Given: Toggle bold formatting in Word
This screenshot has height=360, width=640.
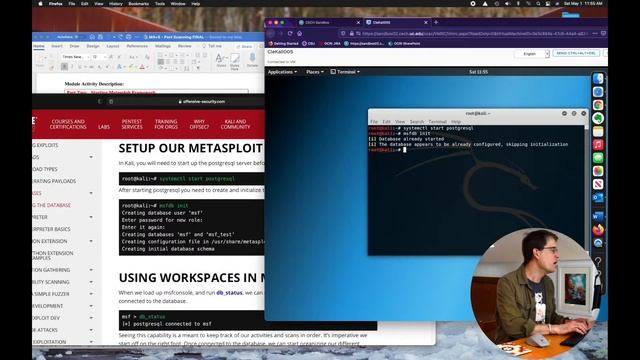Looking at the screenshot, I should click(x=64, y=67).
